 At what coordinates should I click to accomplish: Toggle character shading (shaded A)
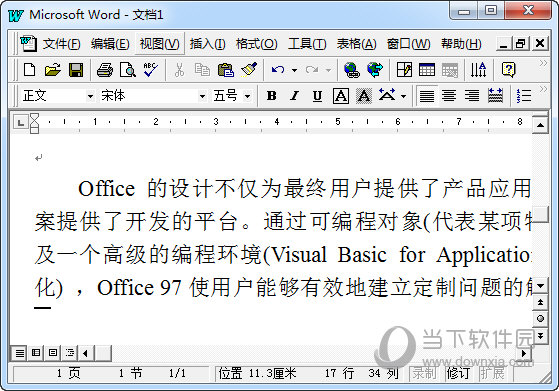tap(364, 96)
